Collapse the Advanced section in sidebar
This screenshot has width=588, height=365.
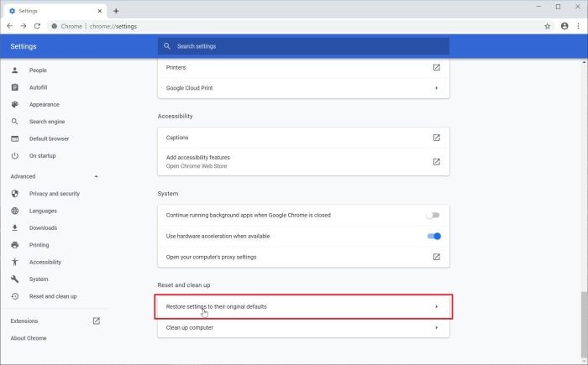pos(97,176)
